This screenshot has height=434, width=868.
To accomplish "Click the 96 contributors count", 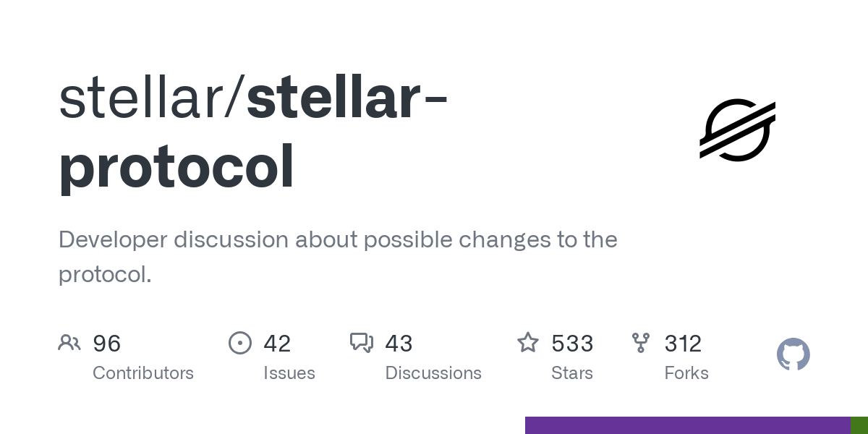I will pyautogui.click(x=107, y=344).
